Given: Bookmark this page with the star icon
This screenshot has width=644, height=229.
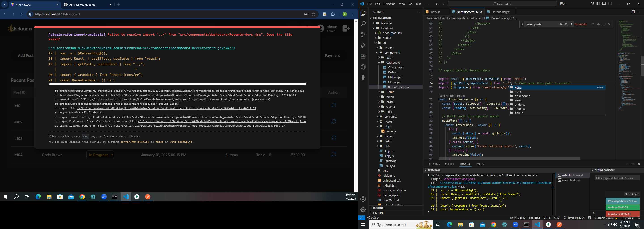Looking at the screenshot, I should pyautogui.click(x=314, y=14).
